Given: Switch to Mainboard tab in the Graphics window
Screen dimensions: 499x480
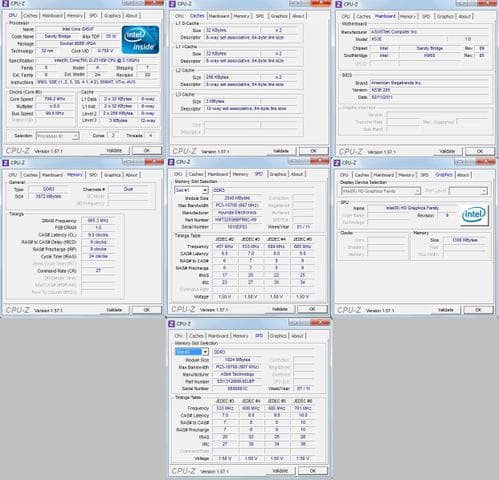Looking at the screenshot, I should click(383, 175).
